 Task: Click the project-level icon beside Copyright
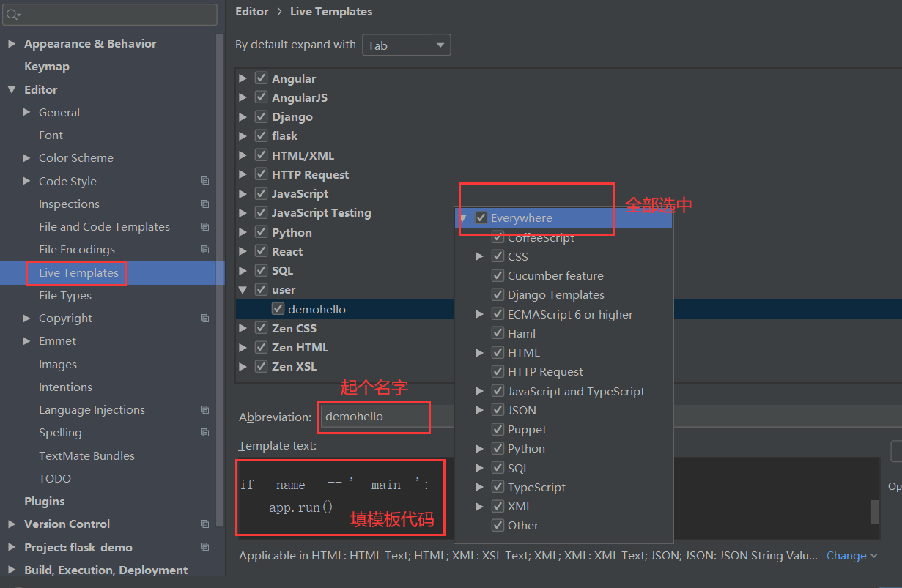coord(204,319)
